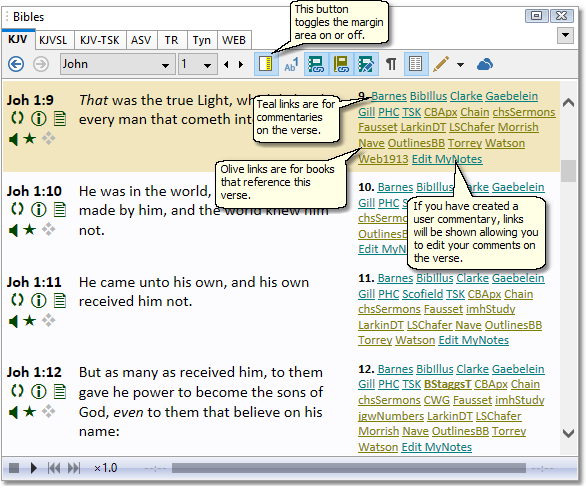Switch to the KJV-TSK tab
The height and width of the screenshot is (488, 586).
coord(99,40)
